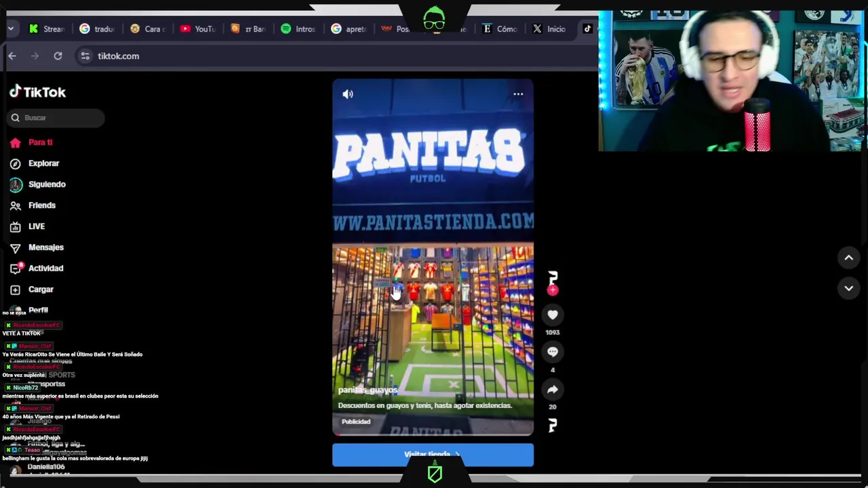Click the video caption about Descuentos en guayos
This screenshot has height=488, width=868.
(425, 405)
